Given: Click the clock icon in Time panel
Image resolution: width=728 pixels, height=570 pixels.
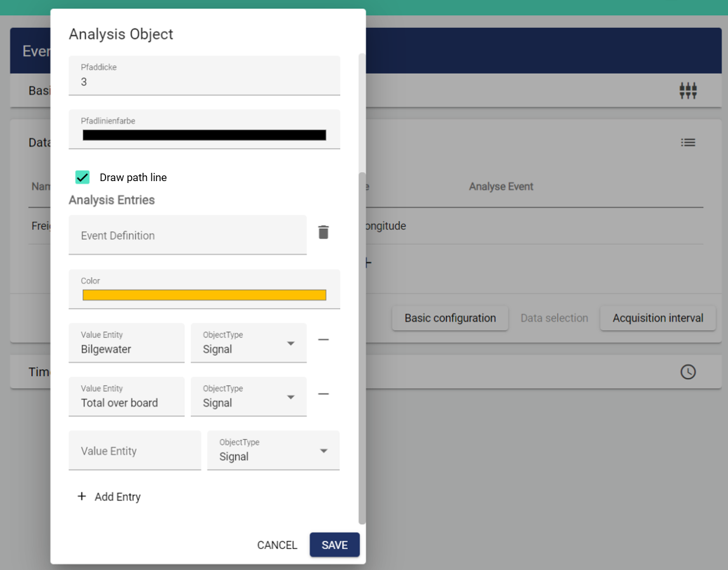Looking at the screenshot, I should click(x=688, y=372).
